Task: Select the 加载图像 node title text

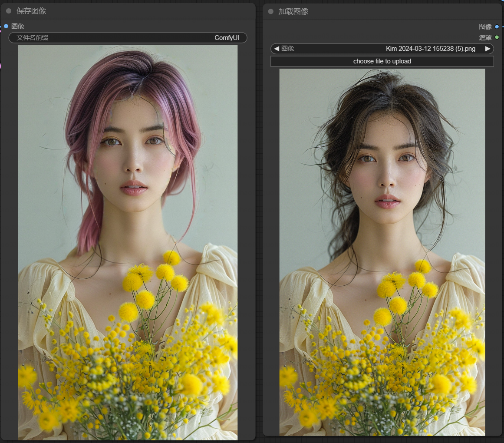Action: [293, 11]
